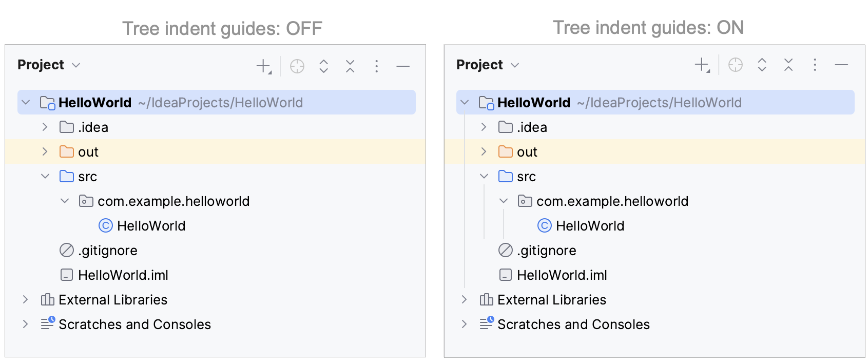Expand External Libraries

25,299
